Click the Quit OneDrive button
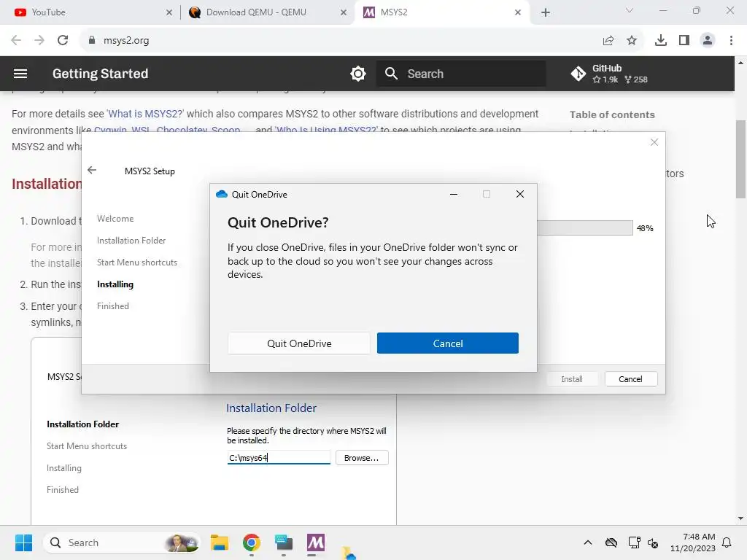Image resolution: width=747 pixels, height=560 pixels. (x=298, y=343)
